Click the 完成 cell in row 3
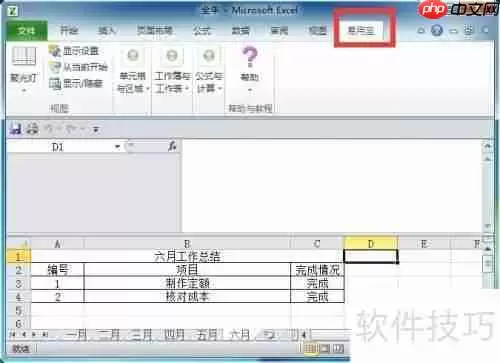500x363 pixels. click(x=317, y=283)
